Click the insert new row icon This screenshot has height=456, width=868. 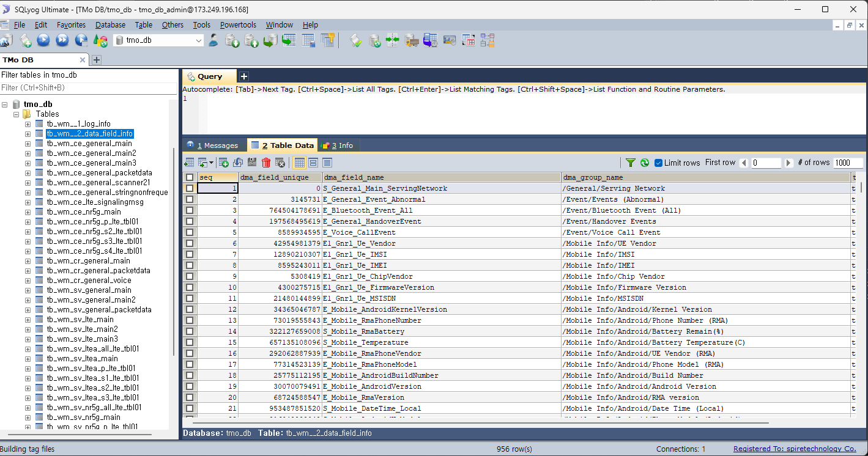[224, 163]
